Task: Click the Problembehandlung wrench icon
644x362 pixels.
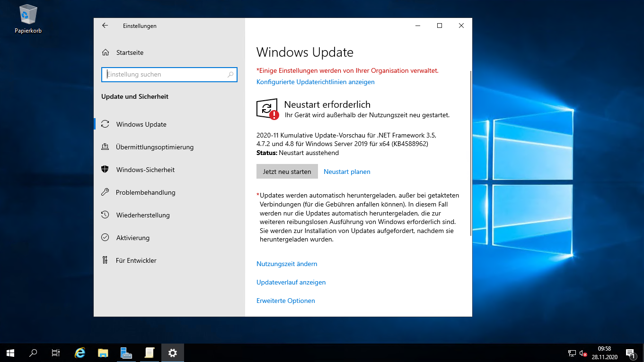Action: (105, 192)
